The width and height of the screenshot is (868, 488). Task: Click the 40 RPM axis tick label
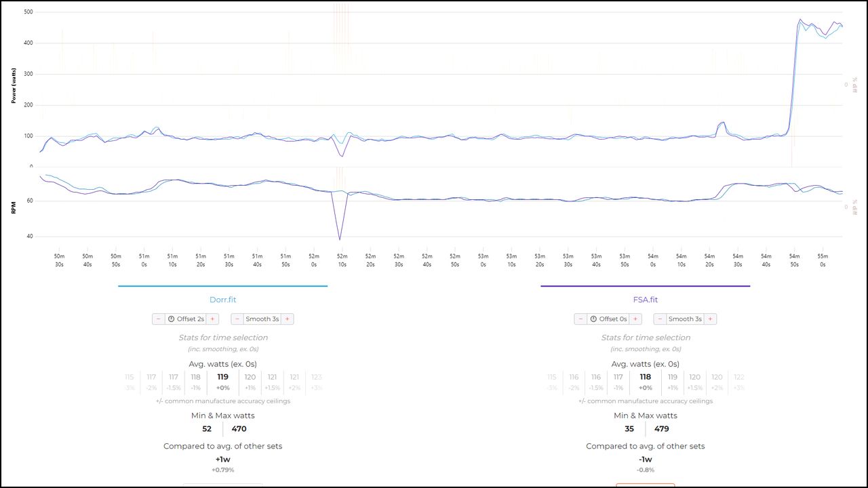click(30, 237)
